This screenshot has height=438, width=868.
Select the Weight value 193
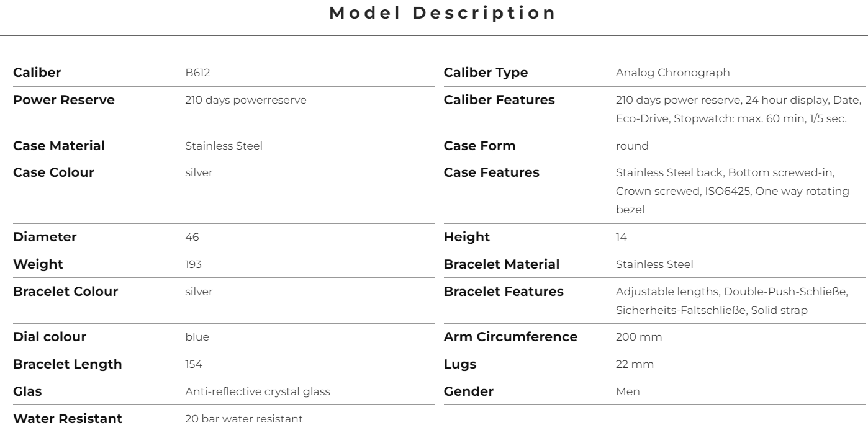(193, 264)
